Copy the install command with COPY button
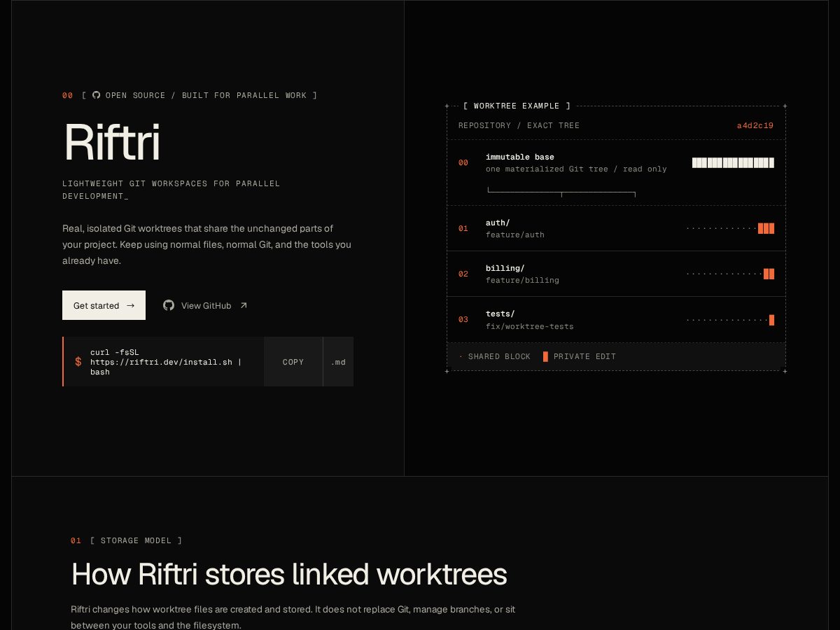Viewport: 840px width, 630px height. tap(293, 362)
